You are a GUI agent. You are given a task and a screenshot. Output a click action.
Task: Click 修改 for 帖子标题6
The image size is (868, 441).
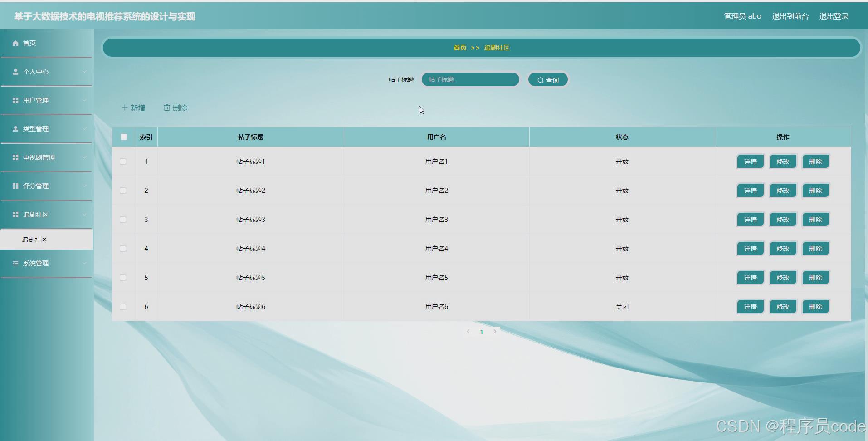pyautogui.click(x=783, y=307)
